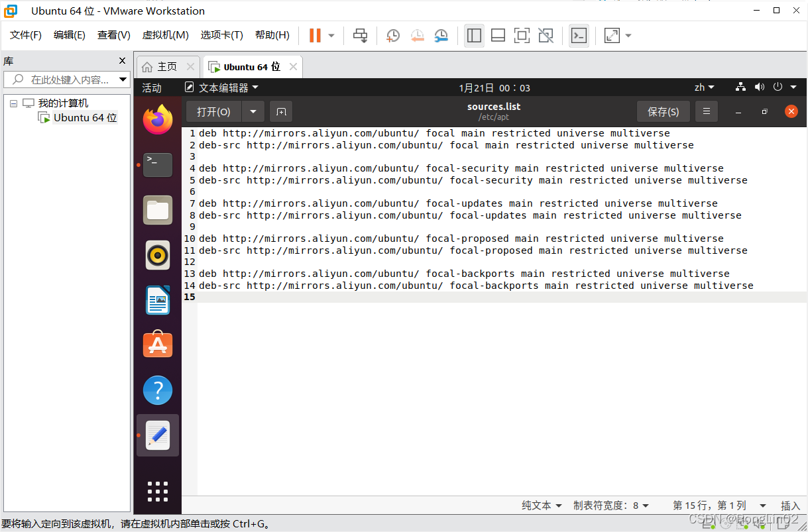
Task: Open LibreOffice Writer from the dock
Action: pyautogui.click(x=158, y=300)
